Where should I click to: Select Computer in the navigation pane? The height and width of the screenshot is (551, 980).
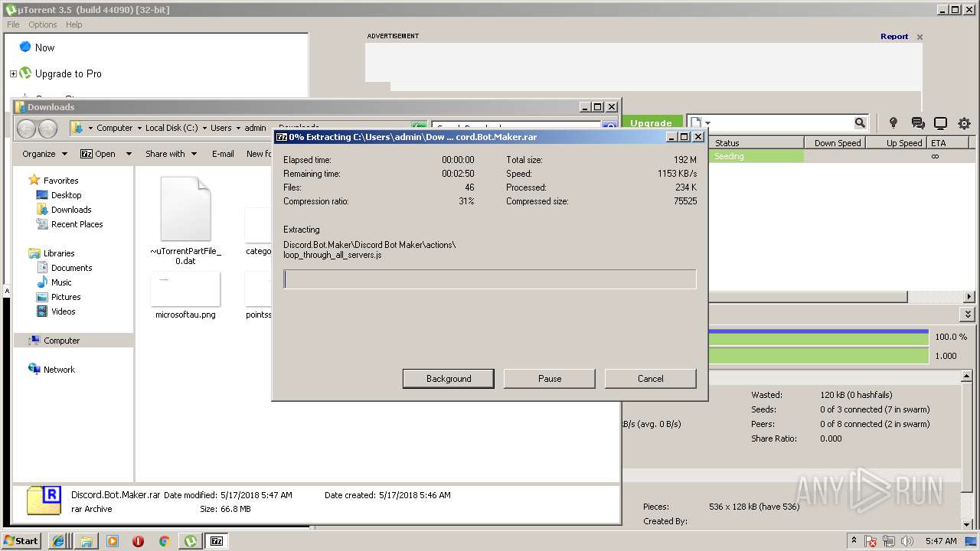click(61, 341)
